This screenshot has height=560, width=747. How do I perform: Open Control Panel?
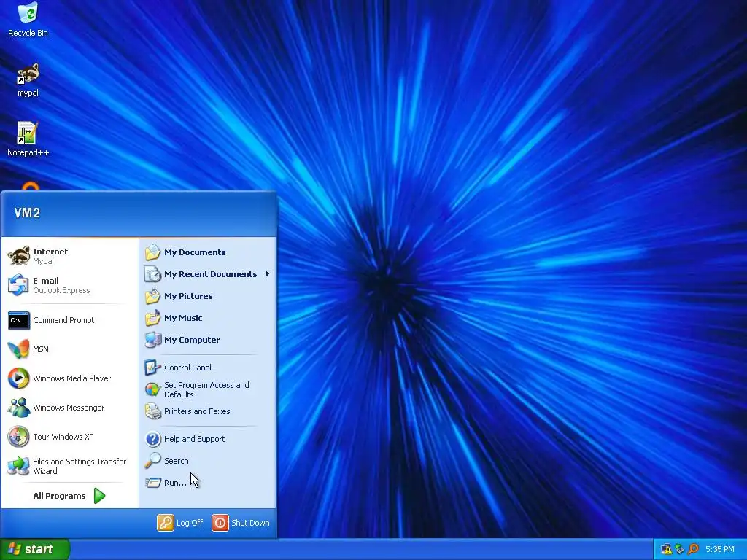click(208, 367)
